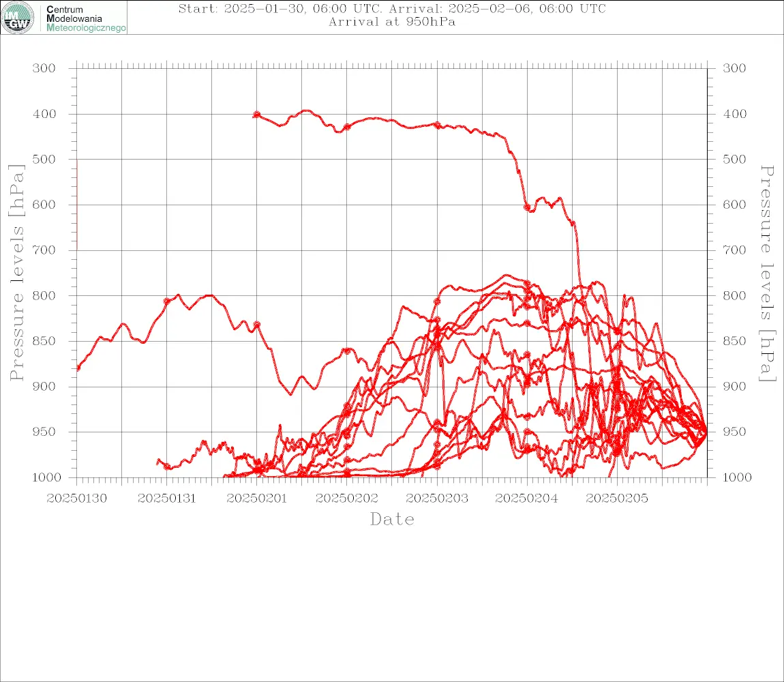The height and width of the screenshot is (682, 784).
Task: Click the left axis label 950
Action: 44,431
